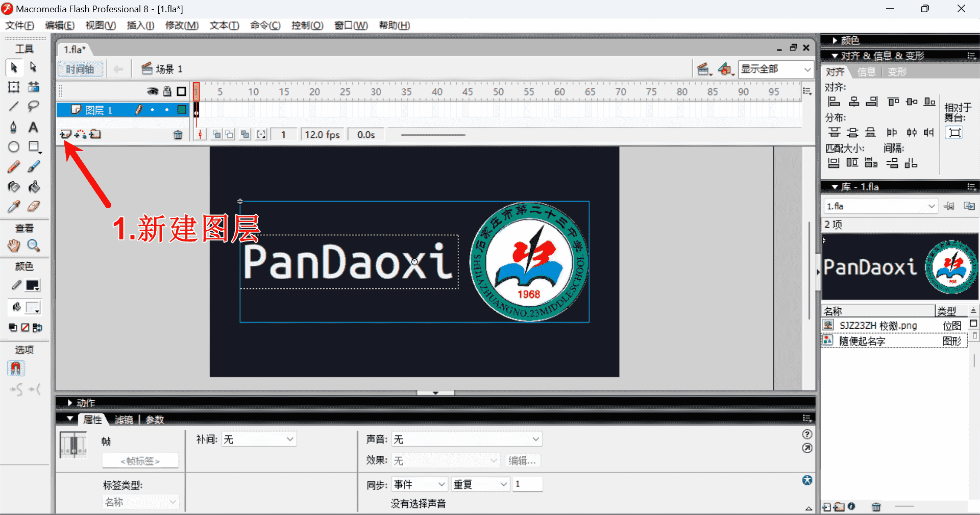The height and width of the screenshot is (515, 980).
Task: Select the Zoom magnifier tool
Action: (x=34, y=246)
